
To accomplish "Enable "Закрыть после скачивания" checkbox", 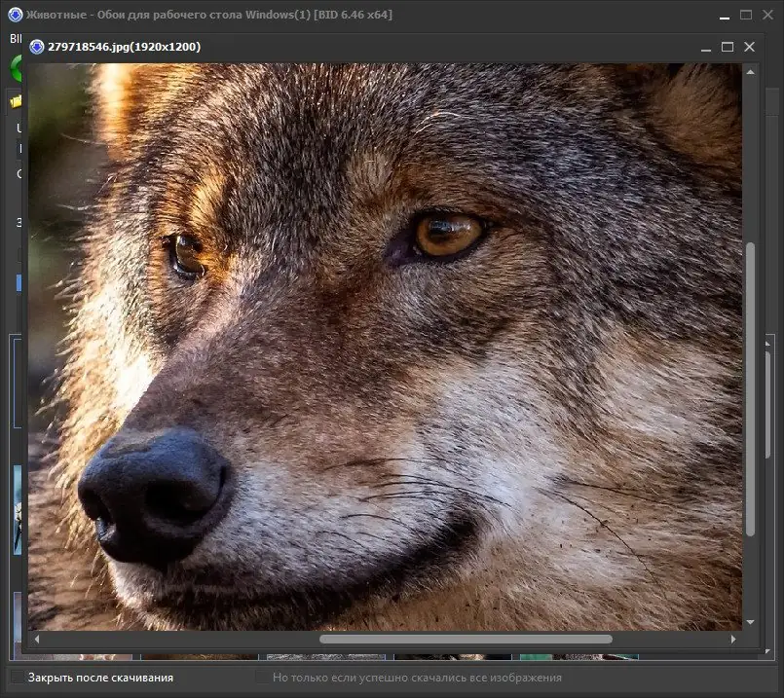I will (18, 677).
